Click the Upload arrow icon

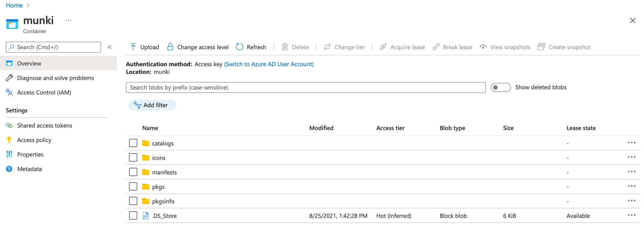pos(133,47)
